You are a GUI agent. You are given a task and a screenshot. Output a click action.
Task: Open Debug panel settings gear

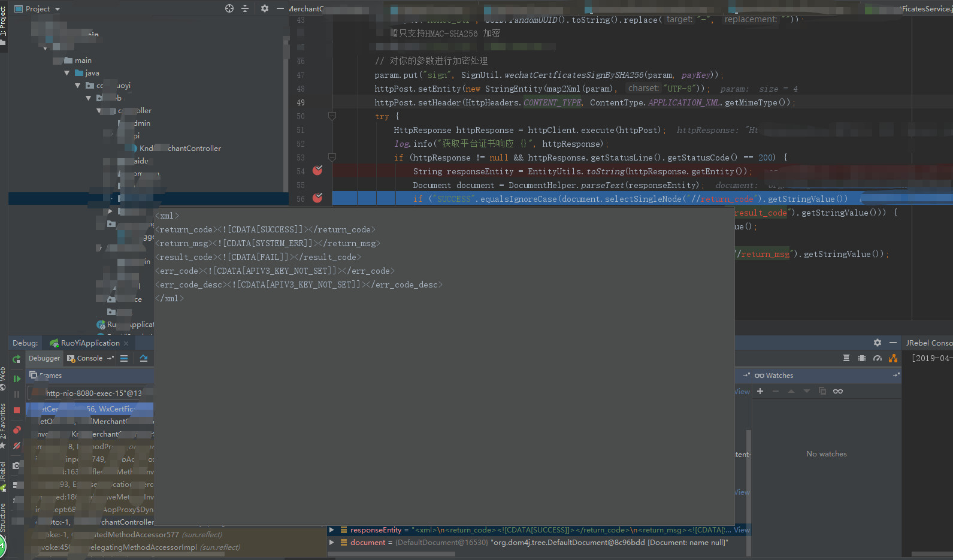coord(878,343)
